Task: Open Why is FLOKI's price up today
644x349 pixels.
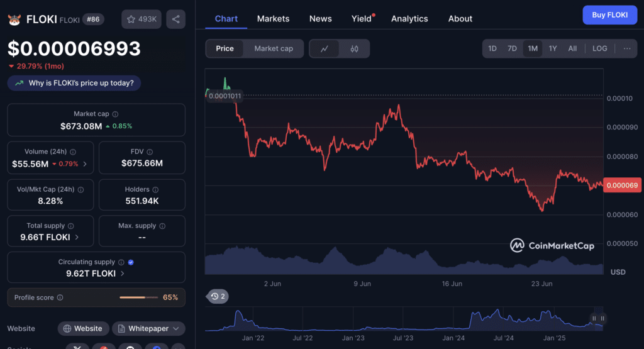Action: pyautogui.click(x=74, y=83)
